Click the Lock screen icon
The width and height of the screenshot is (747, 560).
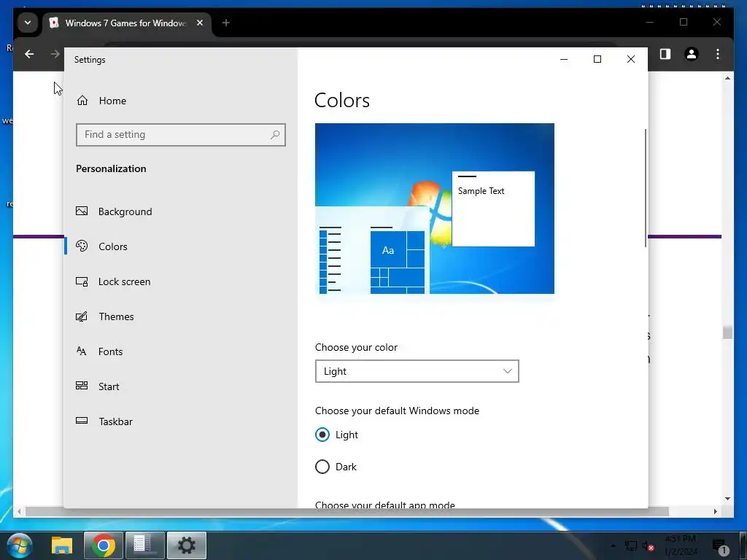click(x=82, y=281)
